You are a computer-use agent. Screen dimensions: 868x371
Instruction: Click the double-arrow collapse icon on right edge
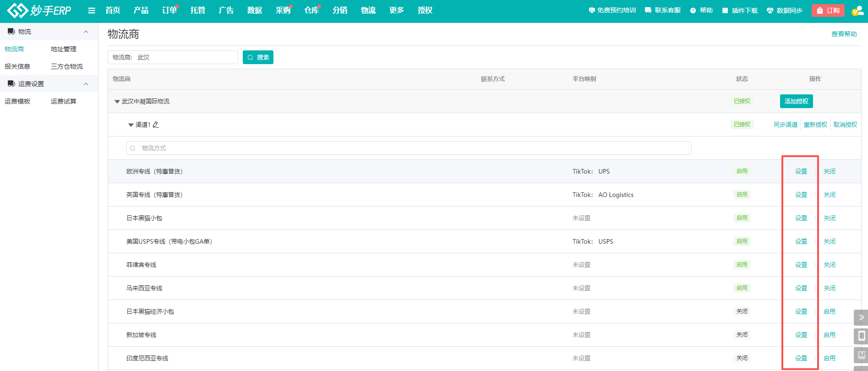click(861, 317)
